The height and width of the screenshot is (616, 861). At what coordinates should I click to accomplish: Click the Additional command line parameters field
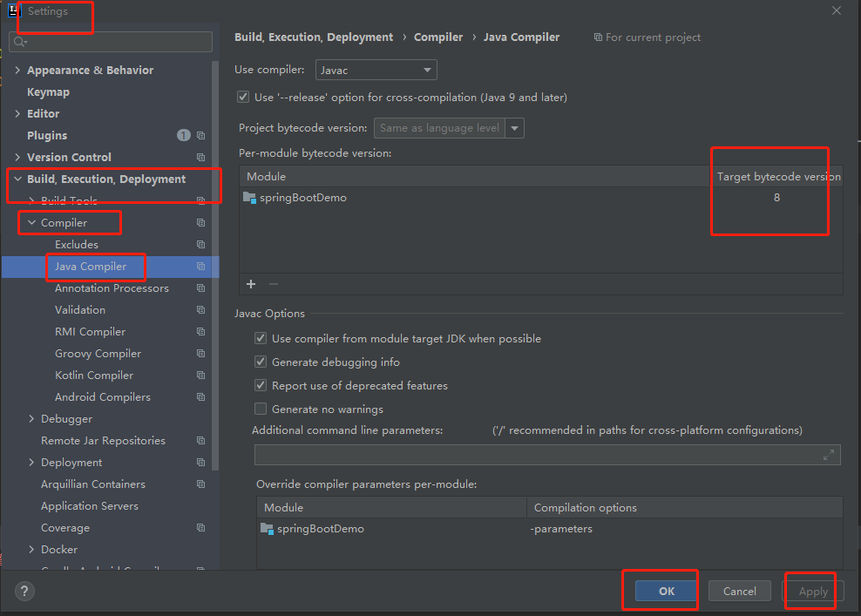pyautogui.click(x=547, y=455)
